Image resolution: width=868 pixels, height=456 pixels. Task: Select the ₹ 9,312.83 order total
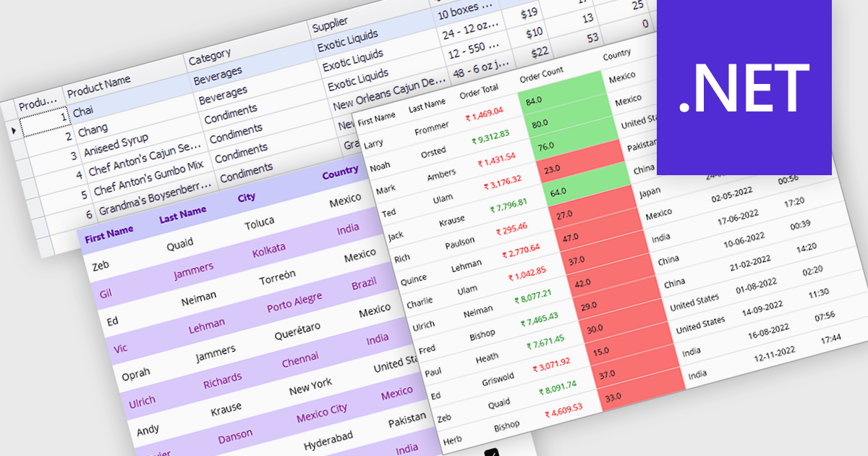point(490,137)
